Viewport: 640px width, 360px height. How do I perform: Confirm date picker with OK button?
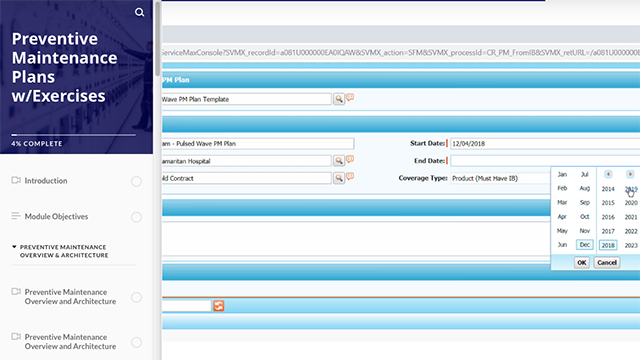pyautogui.click(x=582, y=262)
